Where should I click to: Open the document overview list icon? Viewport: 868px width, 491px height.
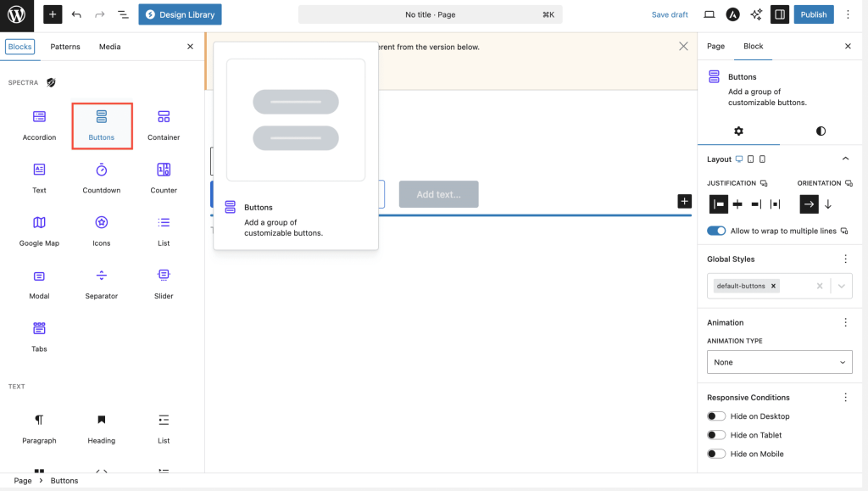123,14
